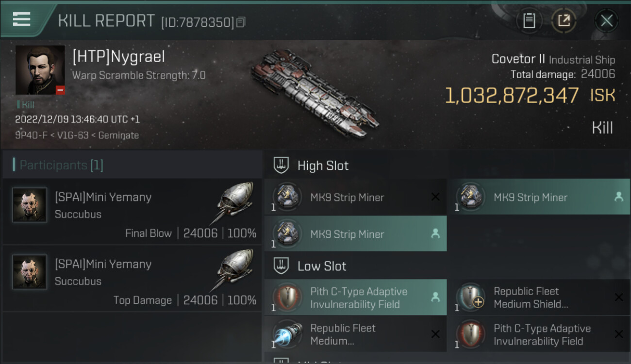Click the share export icon
Image resolution: width=631 pixels, height=364 pixels.
click(564, 20)
